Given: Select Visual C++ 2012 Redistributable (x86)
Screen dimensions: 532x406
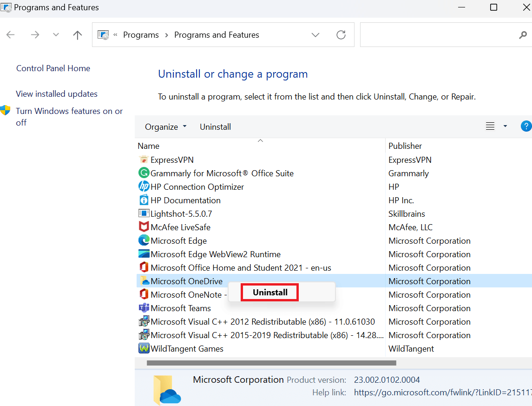Looking at the screenshot, I should point(263,321).
